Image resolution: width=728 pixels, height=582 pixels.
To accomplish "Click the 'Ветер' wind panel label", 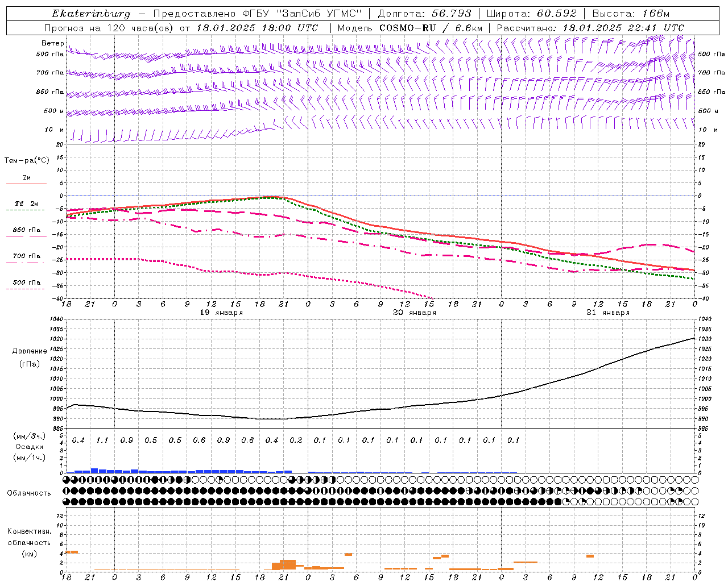I will pyautogui.click(x=52, y=43).
